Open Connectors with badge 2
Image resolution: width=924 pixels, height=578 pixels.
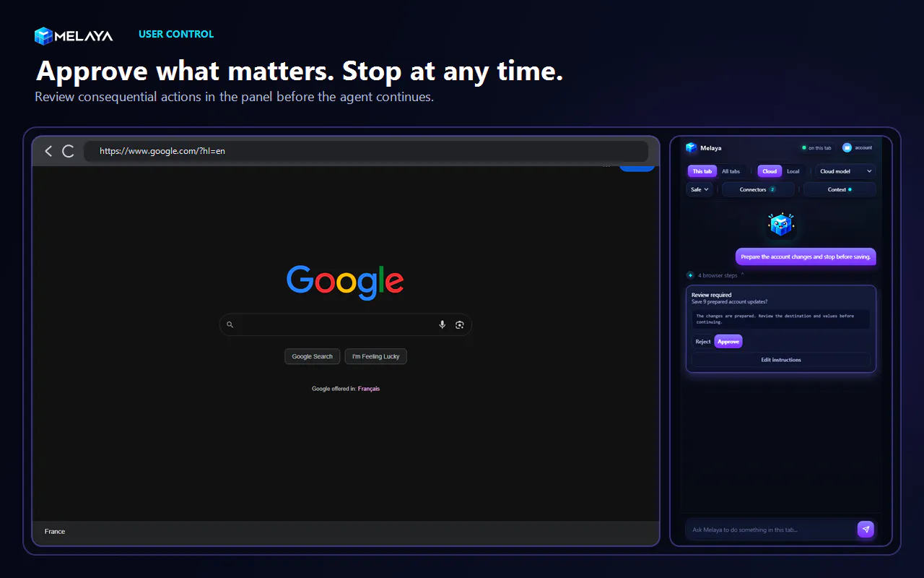pyautogui.click(x=758, y=189)
